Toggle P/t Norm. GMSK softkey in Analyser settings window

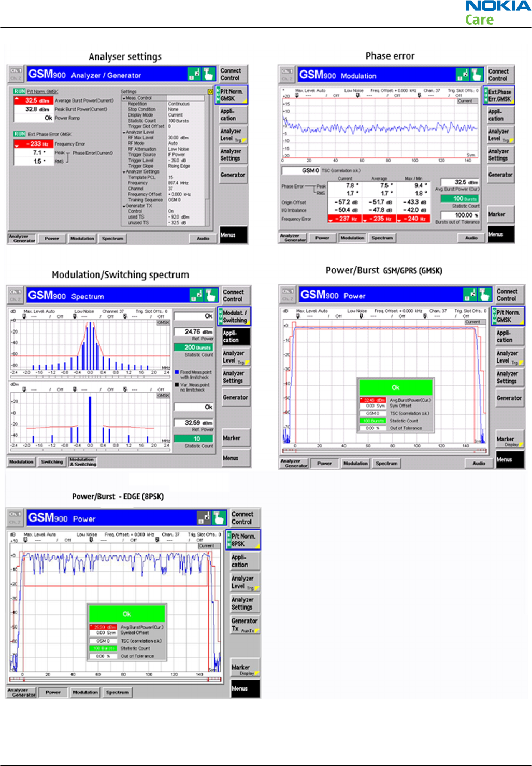tap(232, 95)
